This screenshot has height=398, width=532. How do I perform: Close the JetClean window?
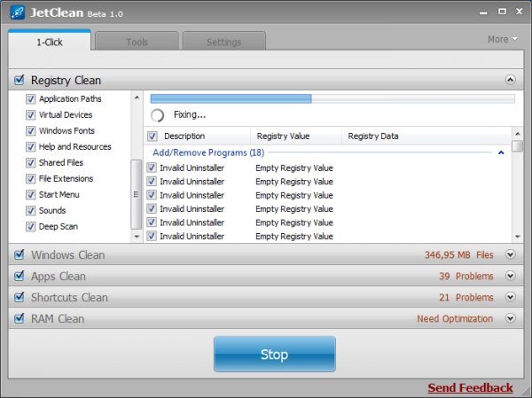point(519,12)
